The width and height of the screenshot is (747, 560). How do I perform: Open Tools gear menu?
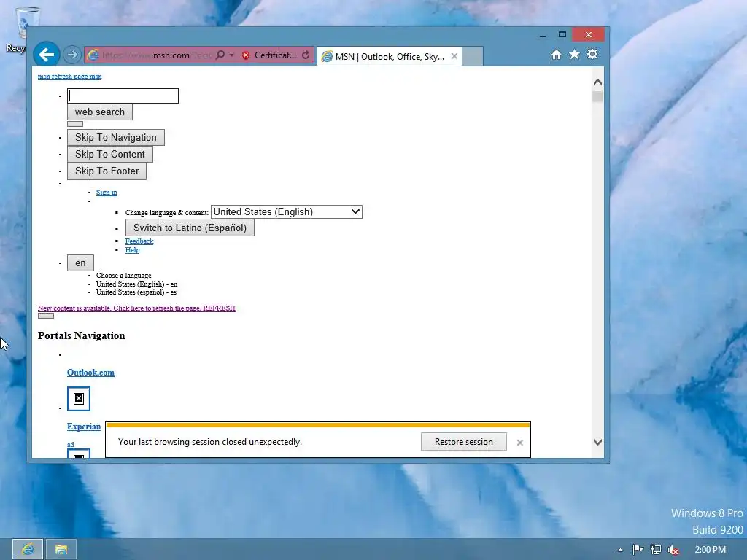[x=592, y=54]
